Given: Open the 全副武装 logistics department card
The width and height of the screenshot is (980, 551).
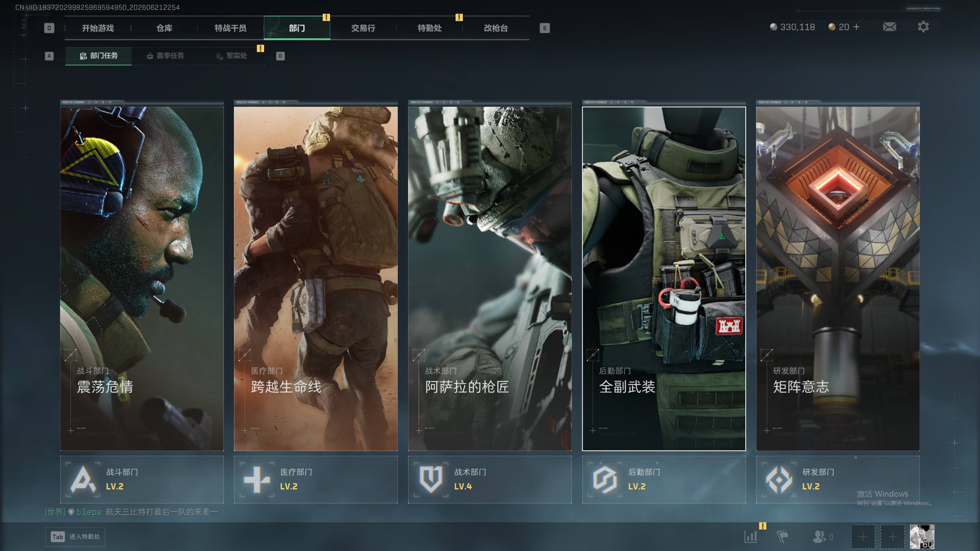Looking at the screenshot, I should (x=664, y=279).
